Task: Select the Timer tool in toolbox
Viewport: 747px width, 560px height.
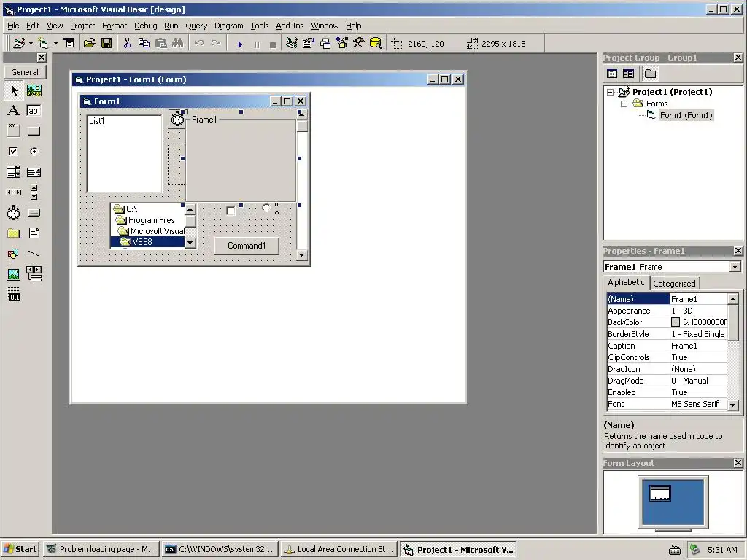Action: click(x=14, y=213)
